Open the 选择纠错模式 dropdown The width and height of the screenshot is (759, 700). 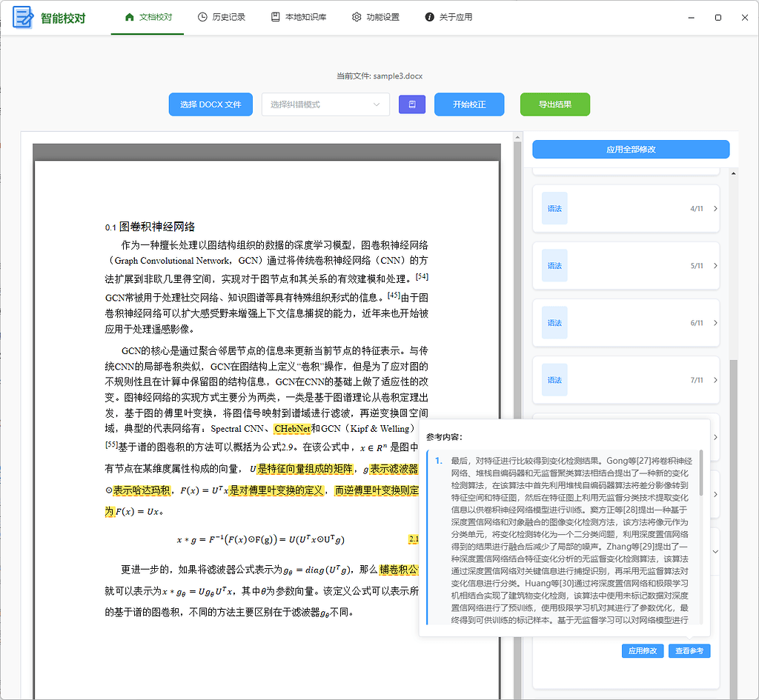click(x=325, y=104)
